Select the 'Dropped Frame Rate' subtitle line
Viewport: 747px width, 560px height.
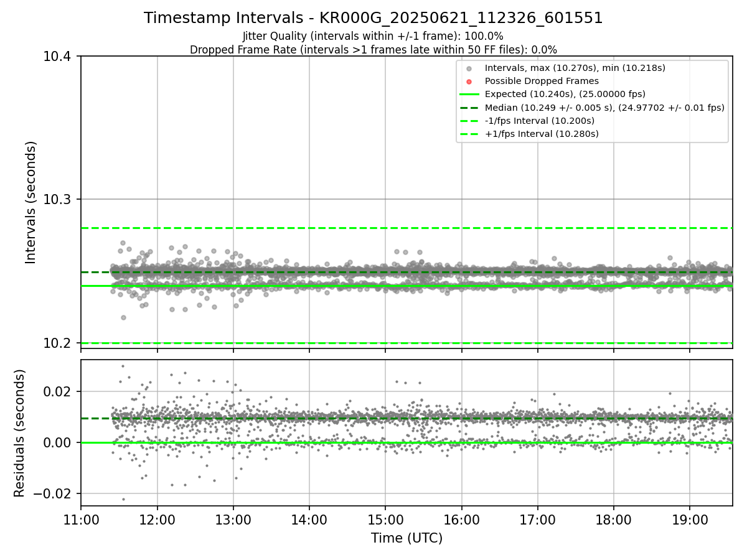click(x=374, y=50)
